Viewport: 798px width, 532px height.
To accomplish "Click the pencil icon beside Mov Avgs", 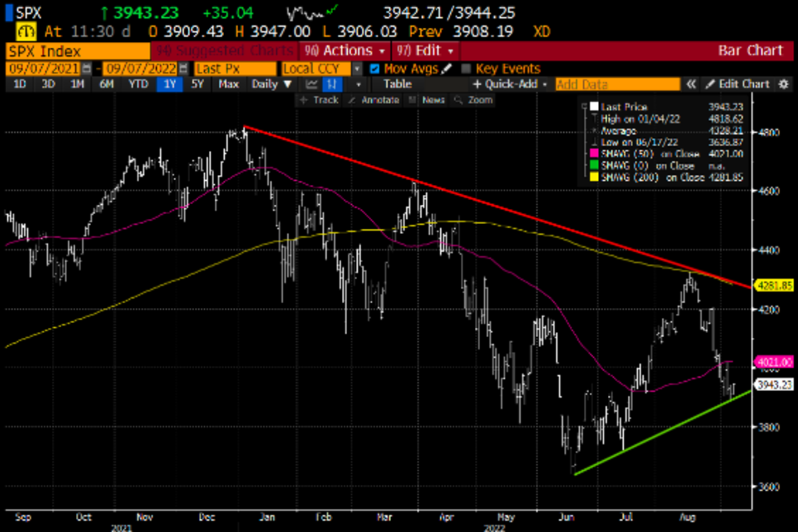I will pos(447,68).
